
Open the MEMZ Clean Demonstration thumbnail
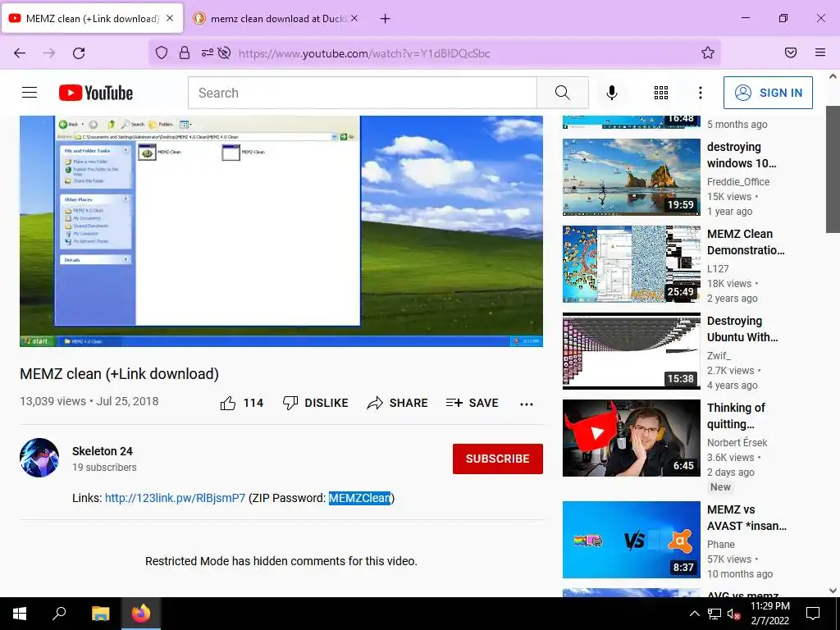pos(631,263)
